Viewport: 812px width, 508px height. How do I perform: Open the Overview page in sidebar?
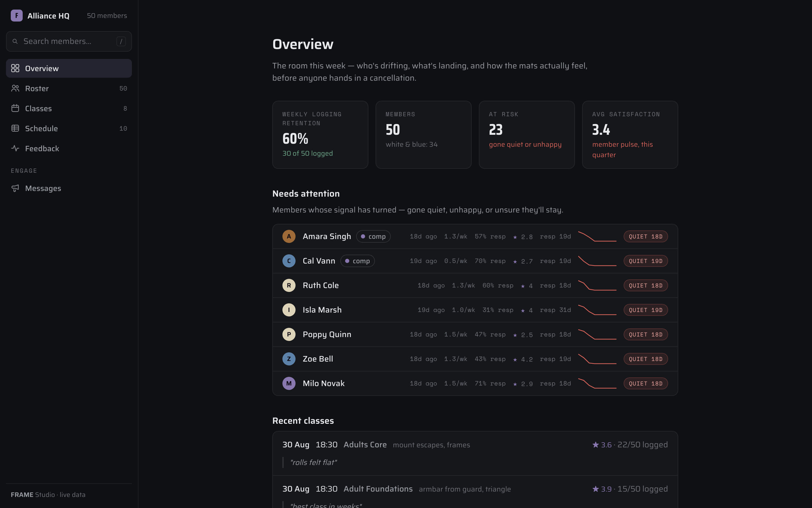tap(69, 68)
